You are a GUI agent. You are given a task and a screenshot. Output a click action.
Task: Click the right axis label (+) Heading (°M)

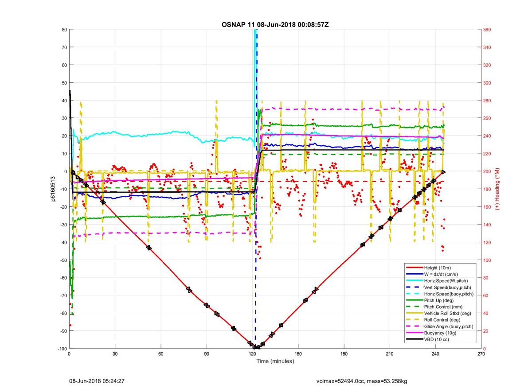coord(497,189)
